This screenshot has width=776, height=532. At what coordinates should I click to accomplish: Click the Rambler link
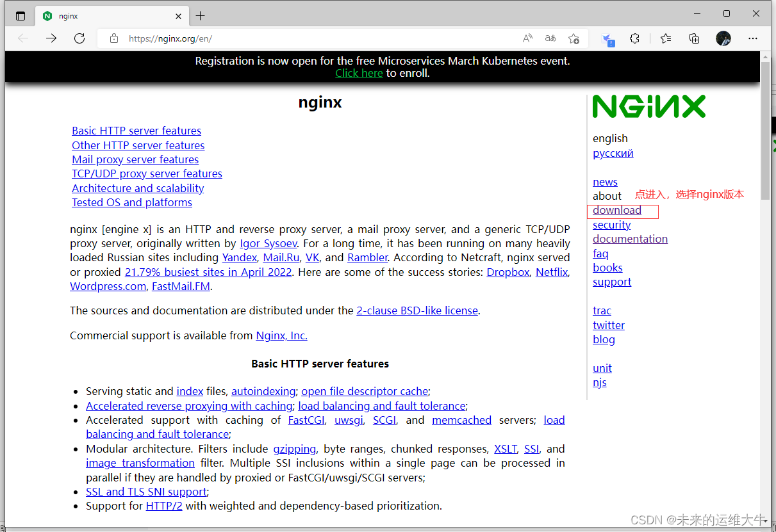368,257
